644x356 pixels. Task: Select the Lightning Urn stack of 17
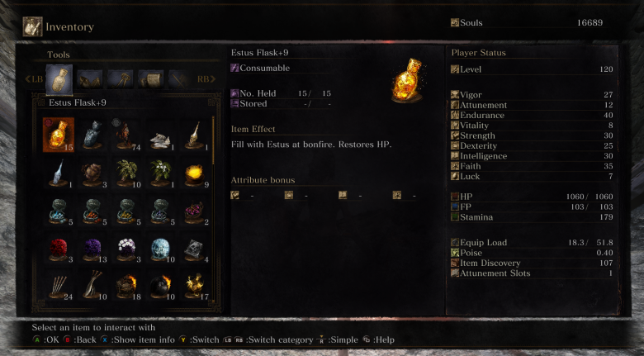tap(194, 285)
